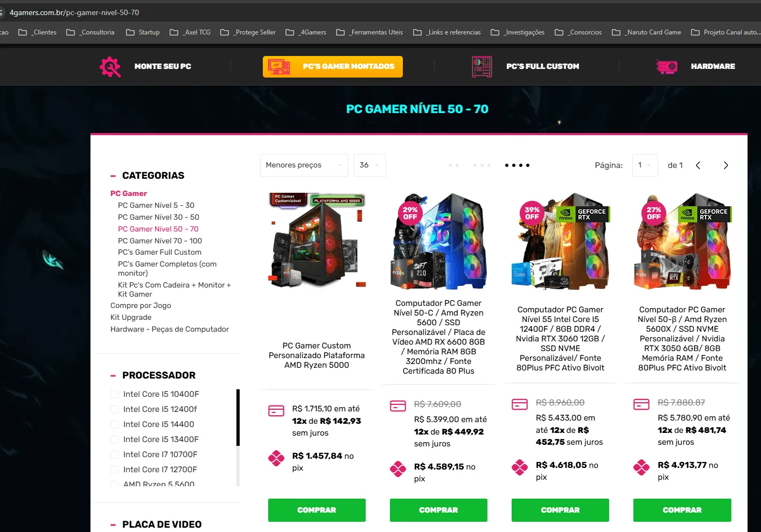The width and height of the screenshot is (761, 532).
Task: Click the Hardware graphics card icon
Action: (667, 67)
